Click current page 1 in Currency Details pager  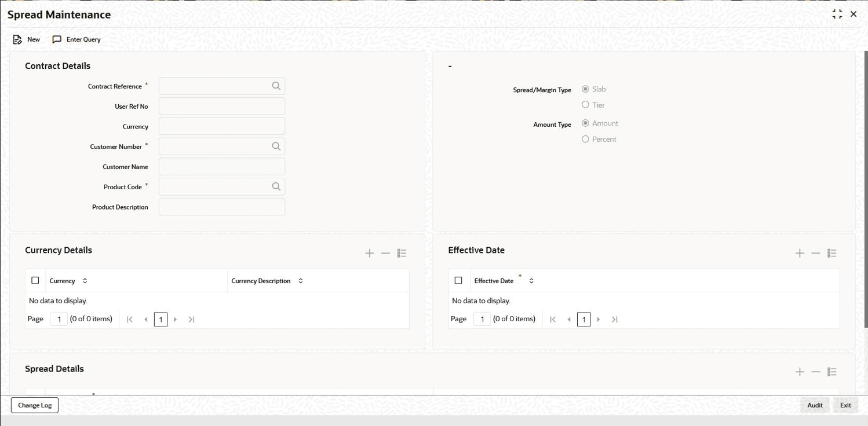coord(161,319)
